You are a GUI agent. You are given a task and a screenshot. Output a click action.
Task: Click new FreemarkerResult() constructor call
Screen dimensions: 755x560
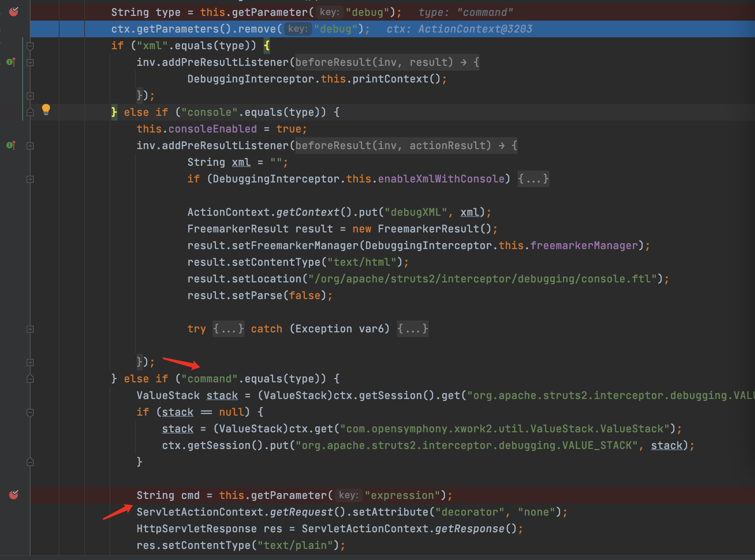(422, 229)
